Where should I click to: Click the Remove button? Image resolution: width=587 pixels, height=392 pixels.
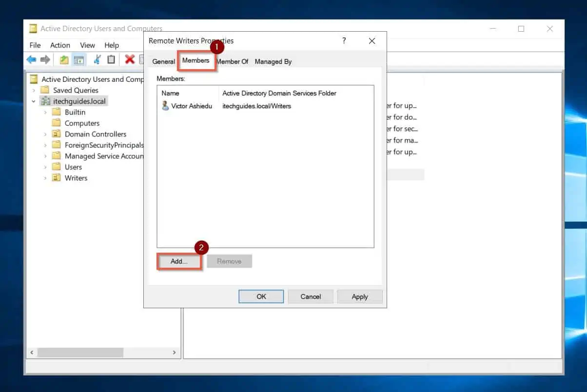click(229, 261)
